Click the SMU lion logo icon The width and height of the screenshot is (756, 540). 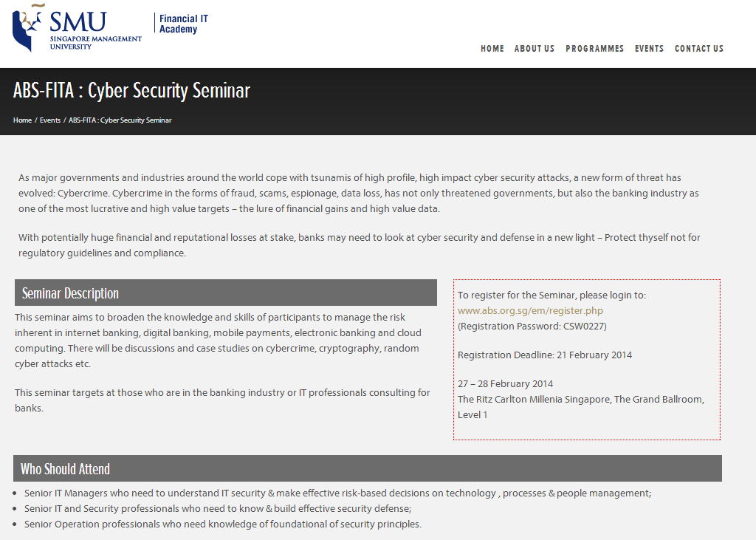(x=28, y=28)
